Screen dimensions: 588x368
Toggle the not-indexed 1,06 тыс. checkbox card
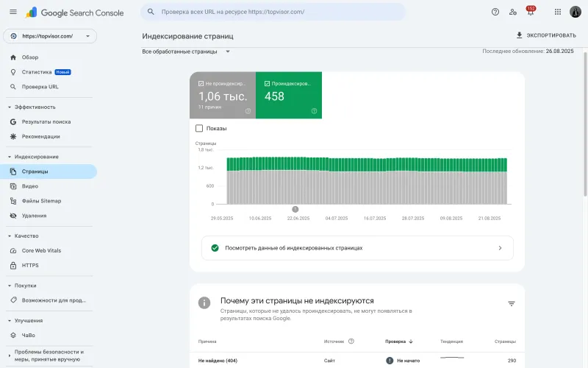[223, 96]
